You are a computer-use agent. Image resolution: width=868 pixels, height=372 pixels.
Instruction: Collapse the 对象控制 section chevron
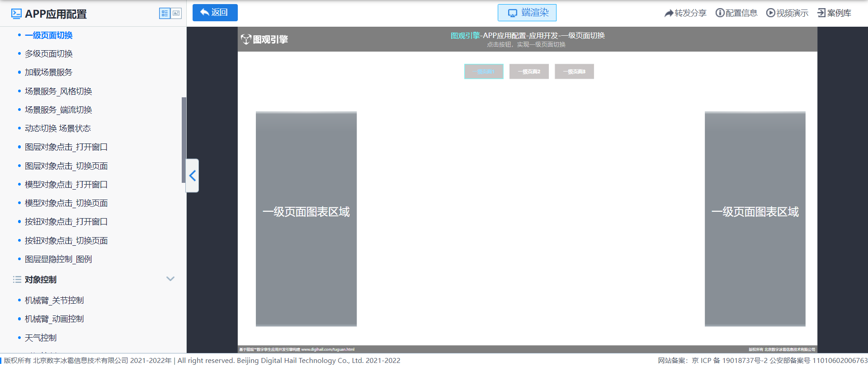(x=170, y=279)
